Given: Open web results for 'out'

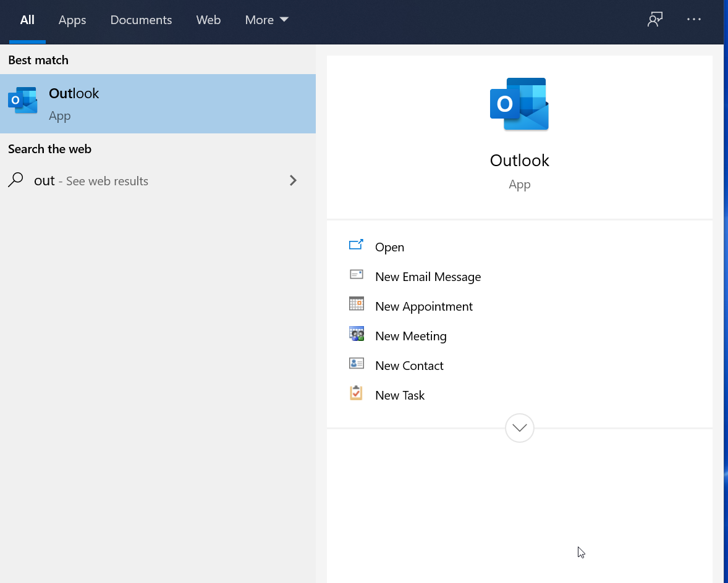Looking at the screenshot, I should coord(158,180).
